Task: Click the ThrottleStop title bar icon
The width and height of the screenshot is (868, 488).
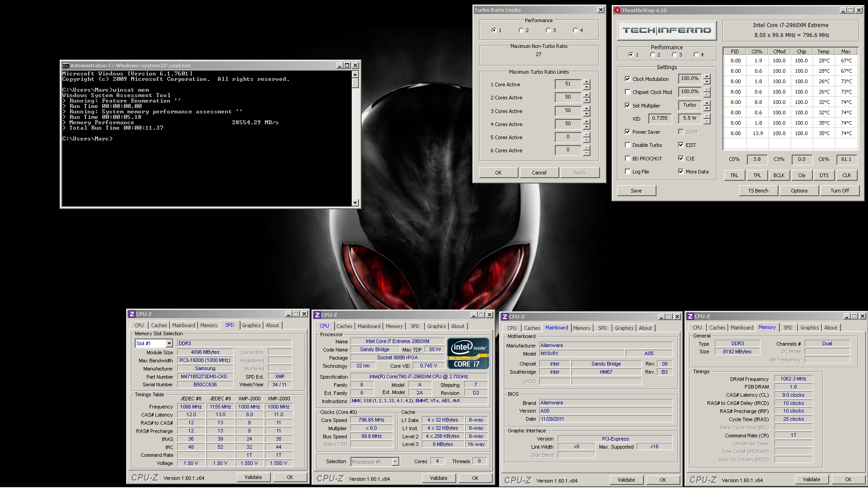Action: click(617, 10)
